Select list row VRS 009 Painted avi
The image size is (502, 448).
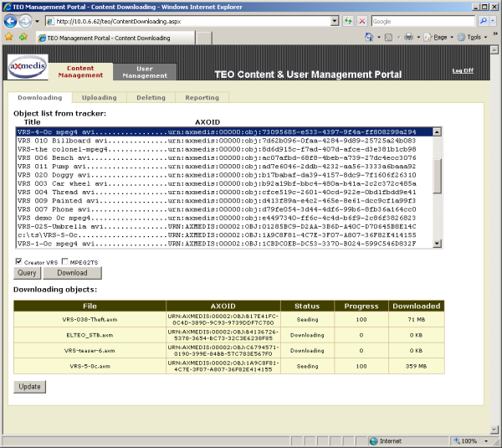point(224,201)
